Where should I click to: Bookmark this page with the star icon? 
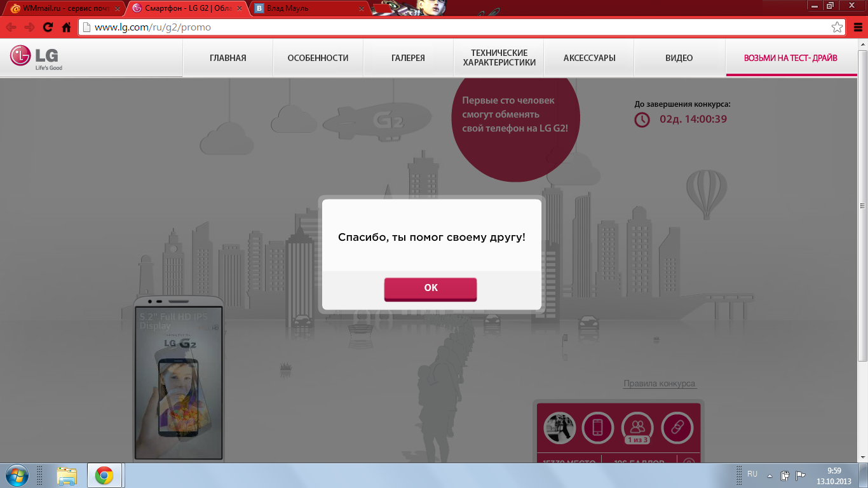pyautogui.click(x=837, y=27)
